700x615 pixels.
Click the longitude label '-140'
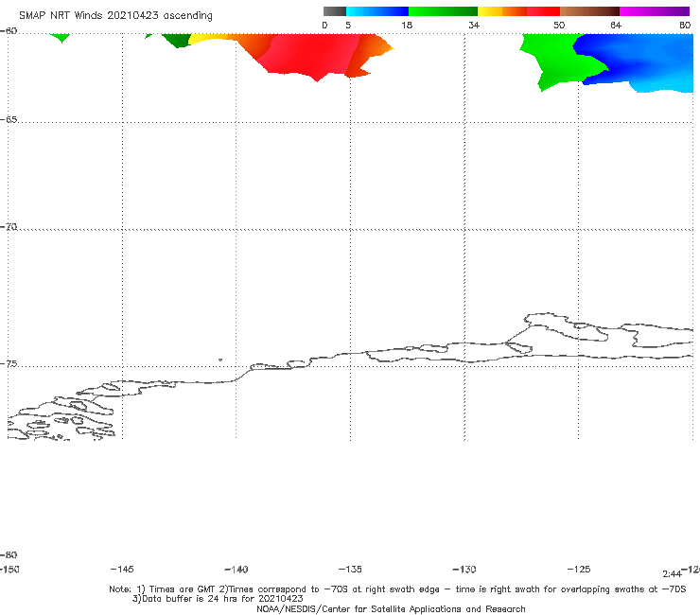coord(236,569)
